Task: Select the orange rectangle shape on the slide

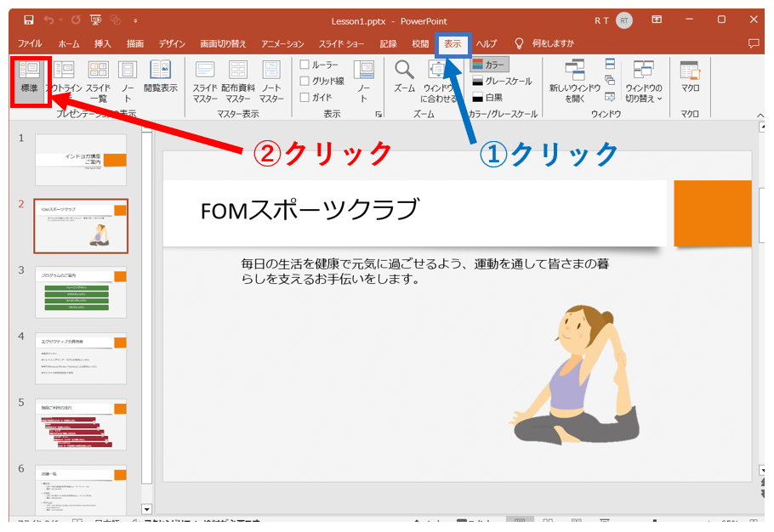Action: (712, 213)
